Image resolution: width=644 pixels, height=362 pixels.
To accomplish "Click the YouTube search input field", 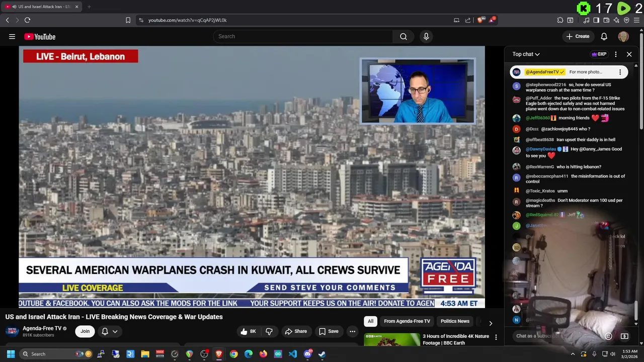I will 303,36.
